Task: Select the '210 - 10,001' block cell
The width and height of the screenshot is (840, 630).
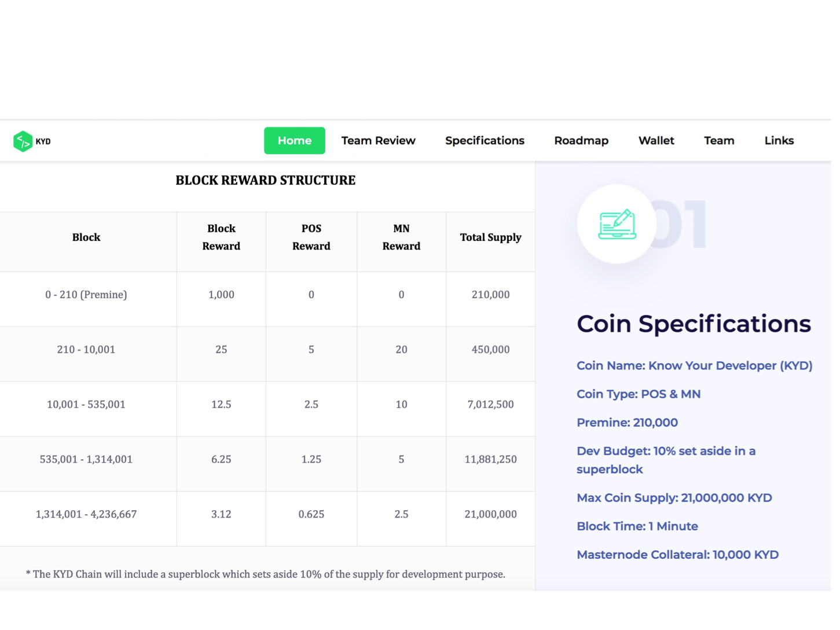Action: coord(87,353)
